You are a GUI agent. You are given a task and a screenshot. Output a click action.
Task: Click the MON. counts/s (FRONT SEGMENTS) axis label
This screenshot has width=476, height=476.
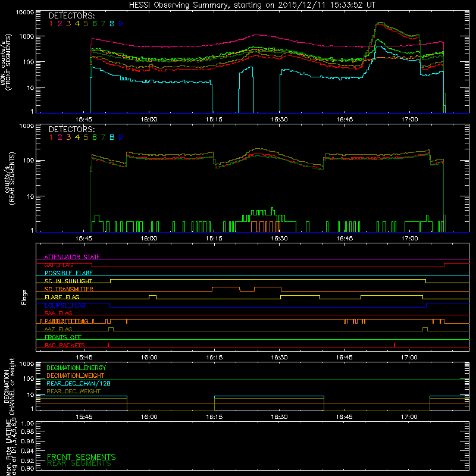pyautogui.click(x=5, y=62)
